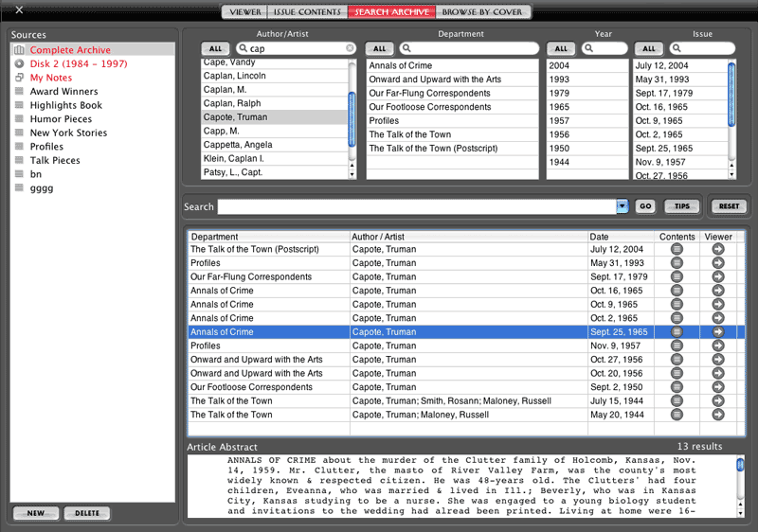This screenshot has height=532, width=758.
Task: Click the magnifier icon in Department search field
Action: [406, 48]
